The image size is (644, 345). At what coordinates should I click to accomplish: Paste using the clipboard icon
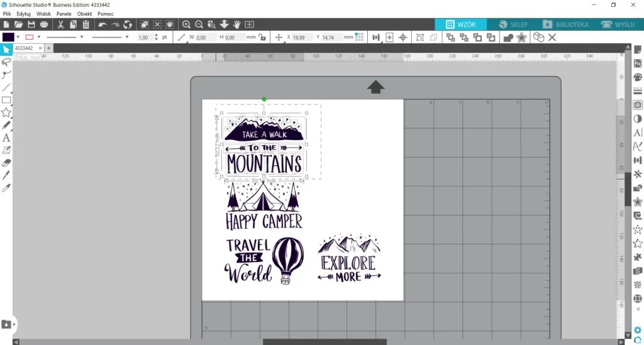86,25
